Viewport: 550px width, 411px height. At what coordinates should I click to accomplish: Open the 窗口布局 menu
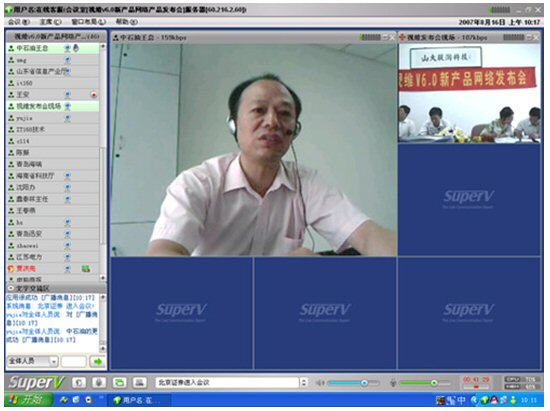pyautogui.click(x=88, y=22)
